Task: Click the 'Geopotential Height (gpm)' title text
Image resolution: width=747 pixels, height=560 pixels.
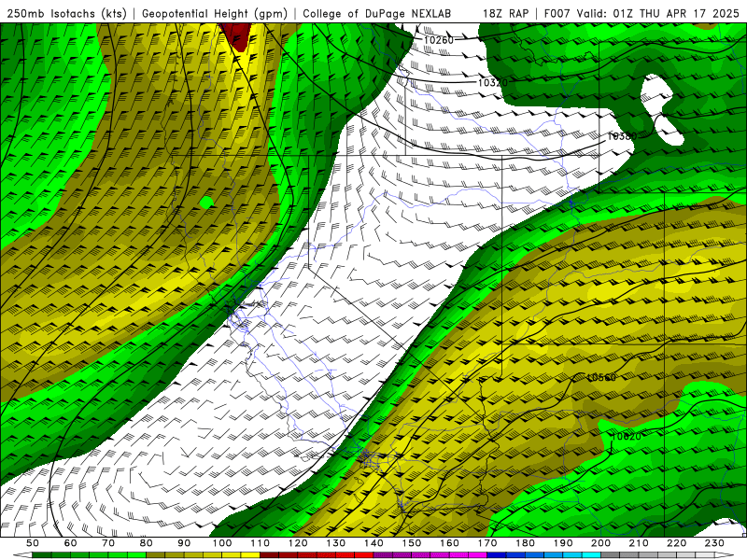Action: click(215, 14)
